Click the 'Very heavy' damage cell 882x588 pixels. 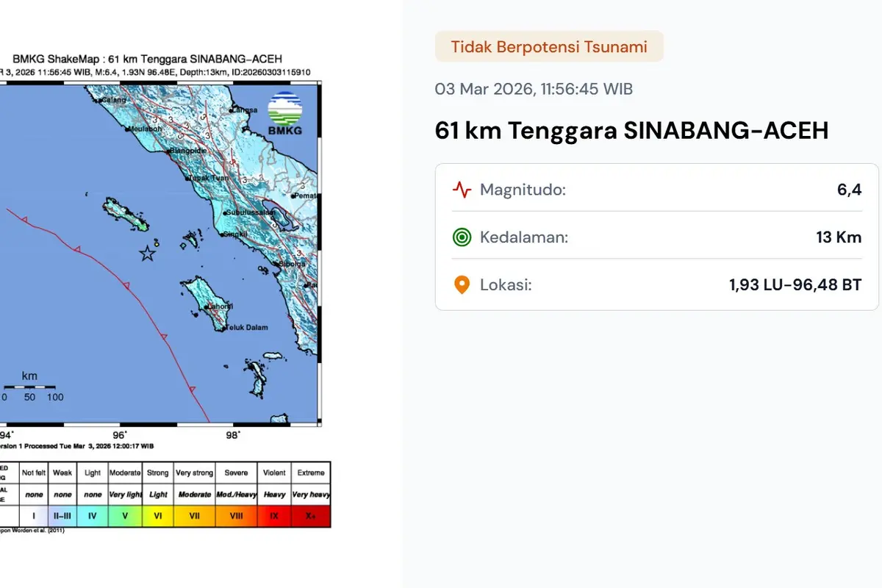click(x=311, y=495)
